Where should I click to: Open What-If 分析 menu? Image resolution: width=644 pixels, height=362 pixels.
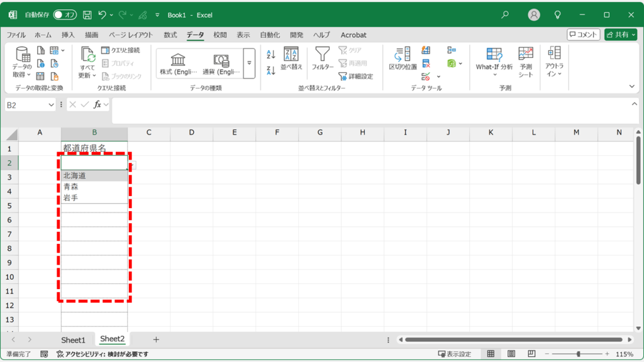[x=494, y=62]
